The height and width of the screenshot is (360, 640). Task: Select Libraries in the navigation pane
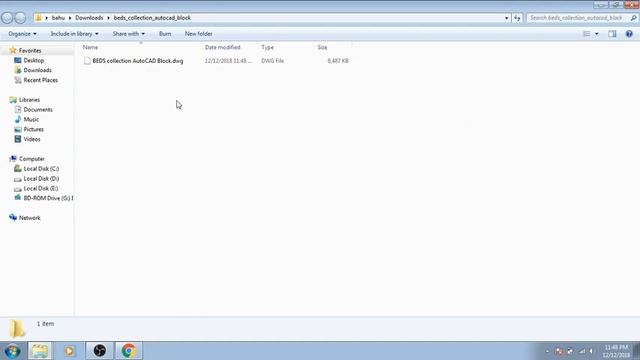[29, 100]
